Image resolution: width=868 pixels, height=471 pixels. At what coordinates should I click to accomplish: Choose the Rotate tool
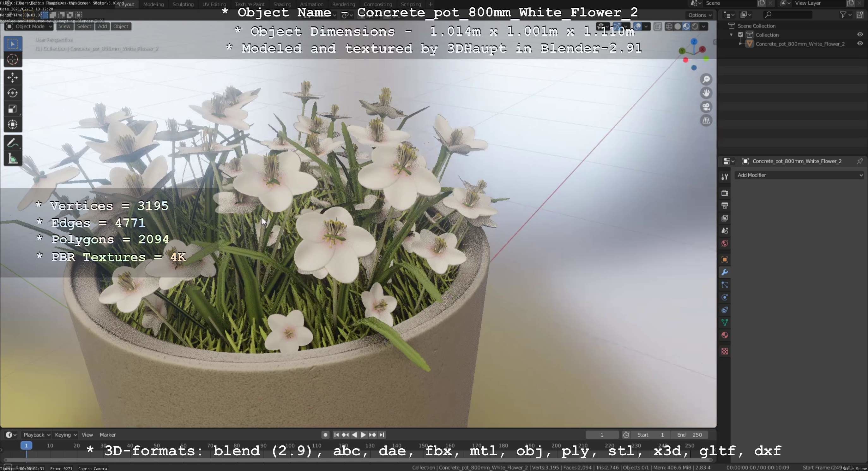tap(13, 93)
